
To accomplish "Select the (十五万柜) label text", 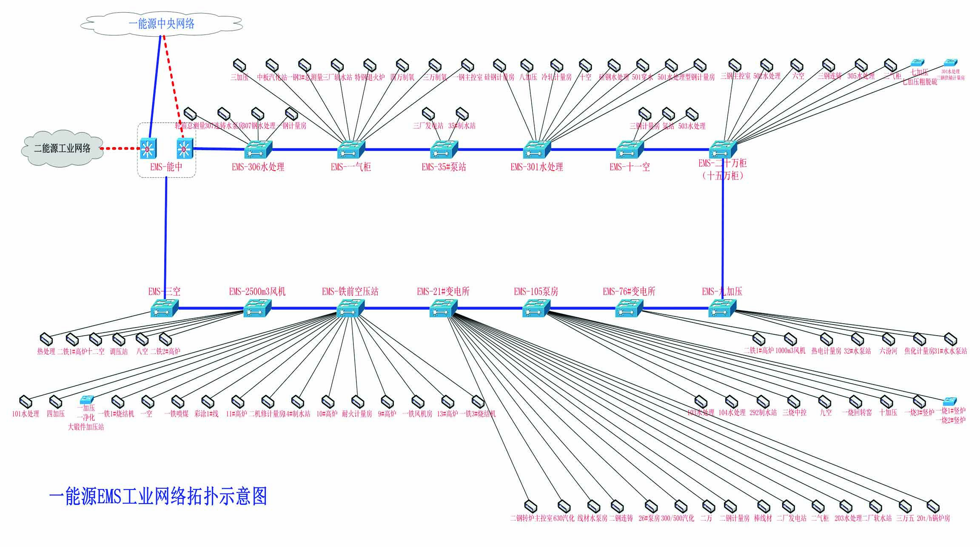I will pos(723,176).
